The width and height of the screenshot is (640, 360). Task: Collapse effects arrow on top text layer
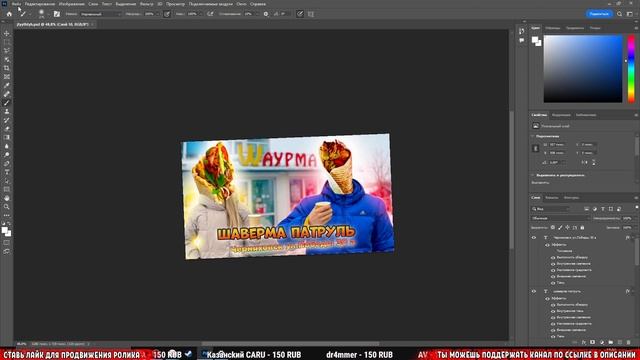[x=633, y=238]
